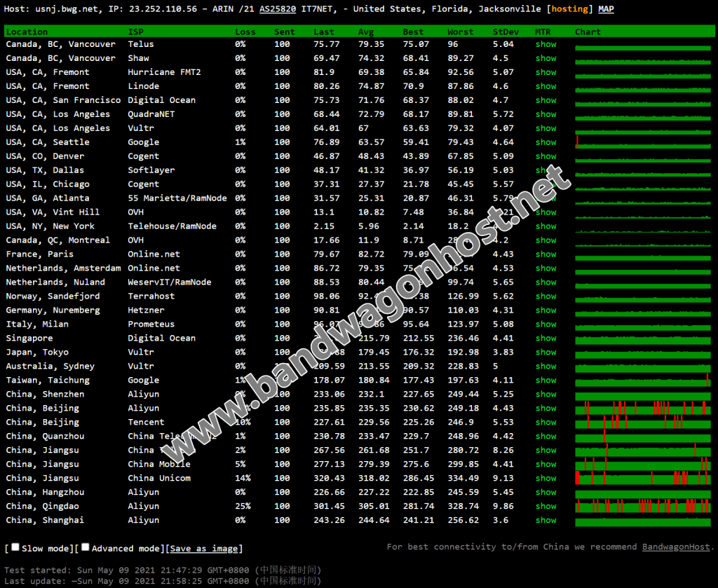
Task: Click the Seattle Google latency chart
Action: pos(643,142)
